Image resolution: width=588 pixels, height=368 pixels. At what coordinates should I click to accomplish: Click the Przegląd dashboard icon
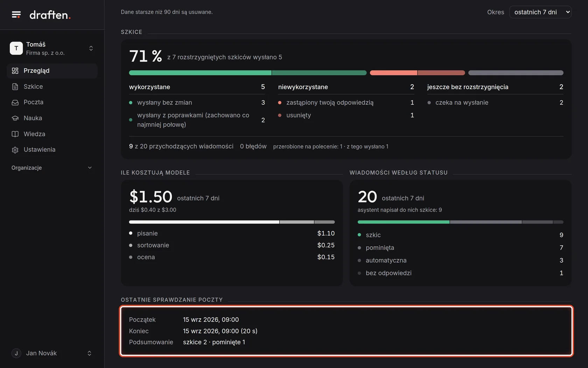click(15, 71)
